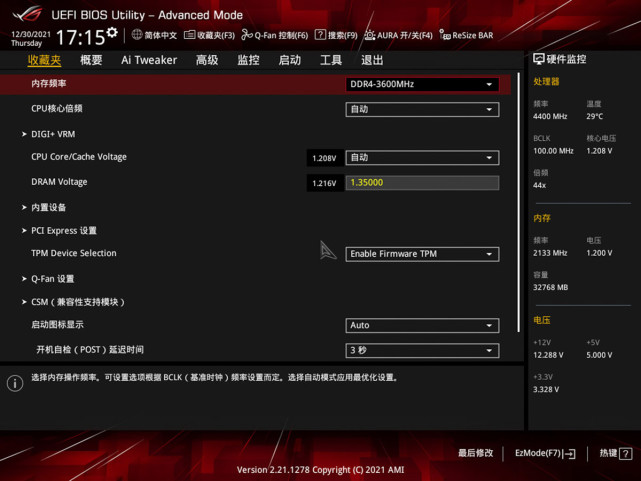Open 搜索(F9) search
The width and height of the screenshot is (641, 481).
point(336,36)
